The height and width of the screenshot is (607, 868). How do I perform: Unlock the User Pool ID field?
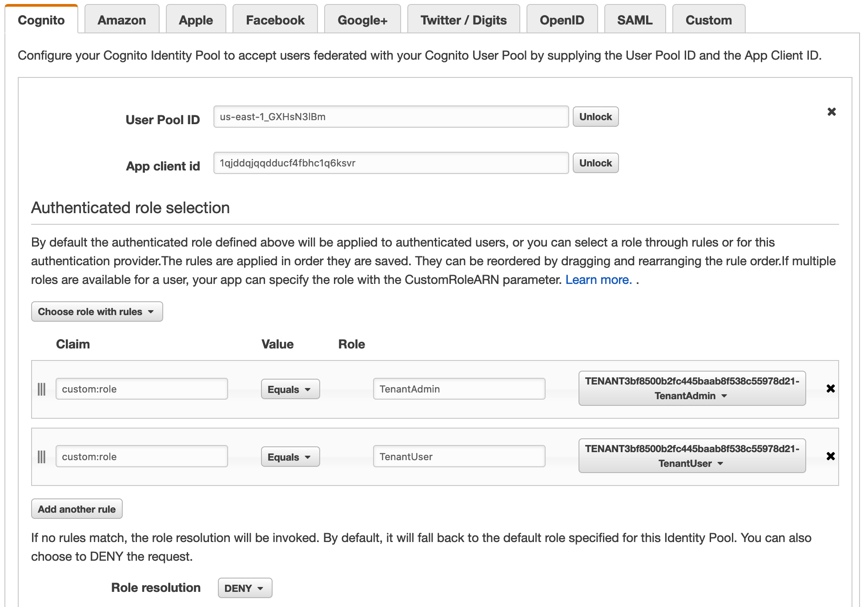tap(595, 117)
